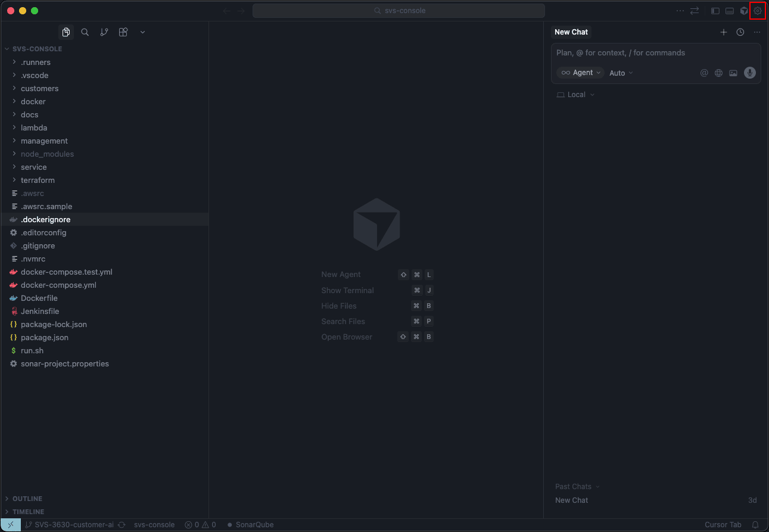Viewport: 769px width, 532px height.
Task: Start voice input with microphone button
Action: pyautogui.click(x=750, y=73)
